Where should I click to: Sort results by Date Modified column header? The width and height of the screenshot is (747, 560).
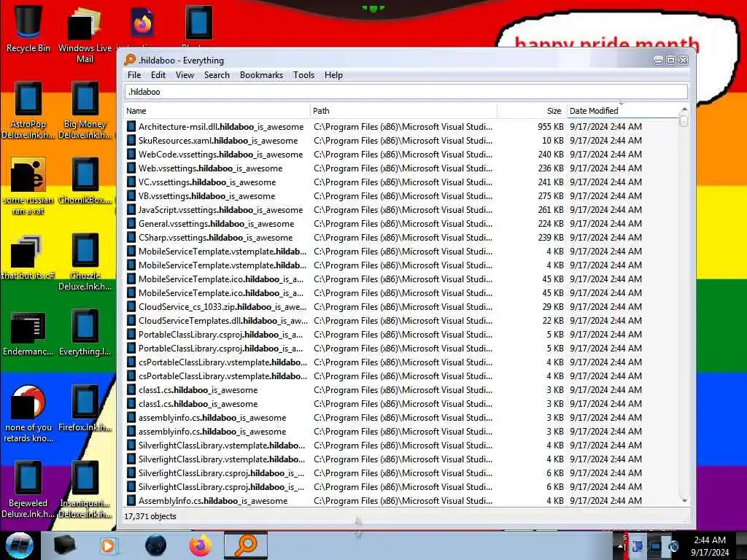pos(622,111)
